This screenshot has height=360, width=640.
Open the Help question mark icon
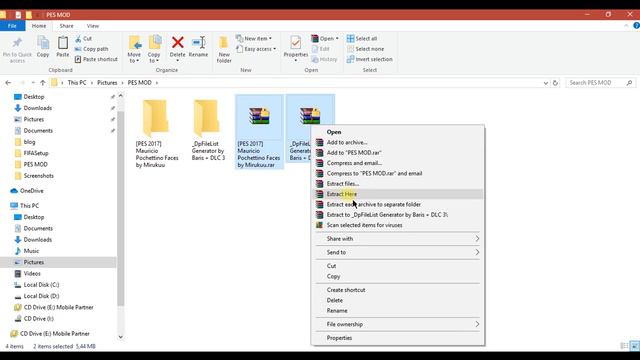(636, 26)
